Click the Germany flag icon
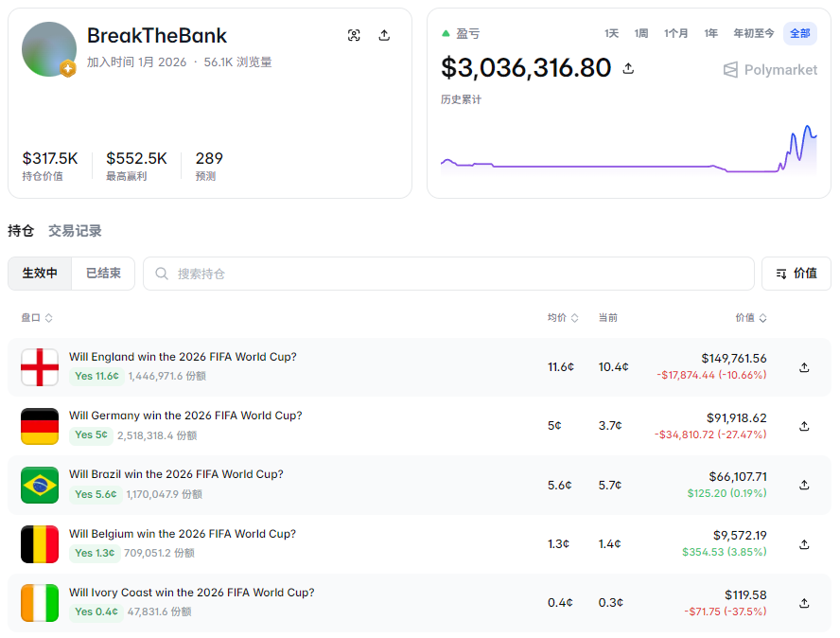This screenshot has width=840, height=638. [x=40, y=426]
